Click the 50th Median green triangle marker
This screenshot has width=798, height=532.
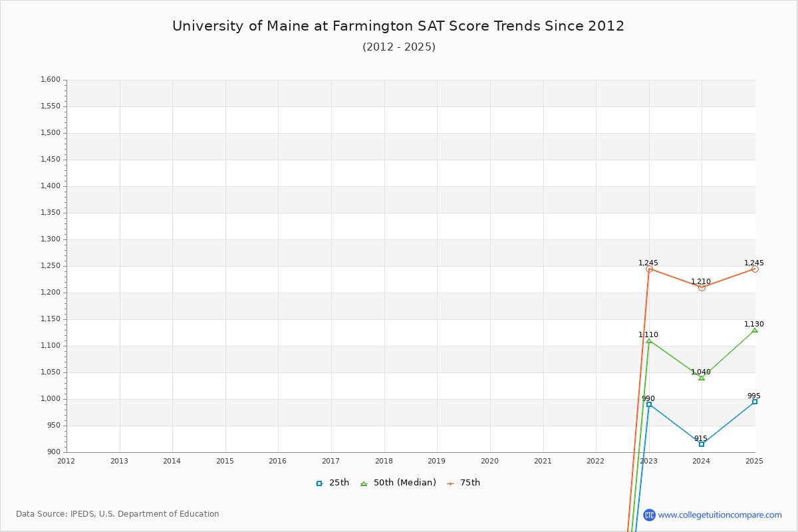pos(364,483)
